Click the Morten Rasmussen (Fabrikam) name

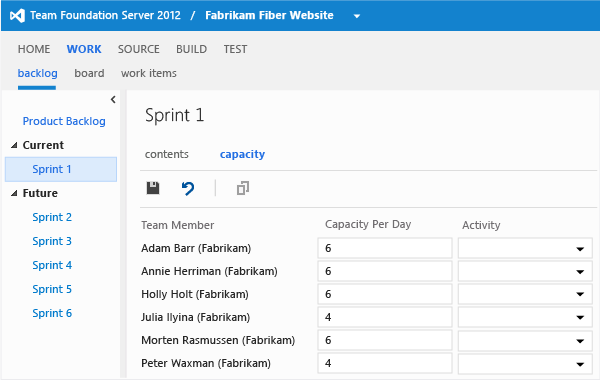(x=218, y=340)
